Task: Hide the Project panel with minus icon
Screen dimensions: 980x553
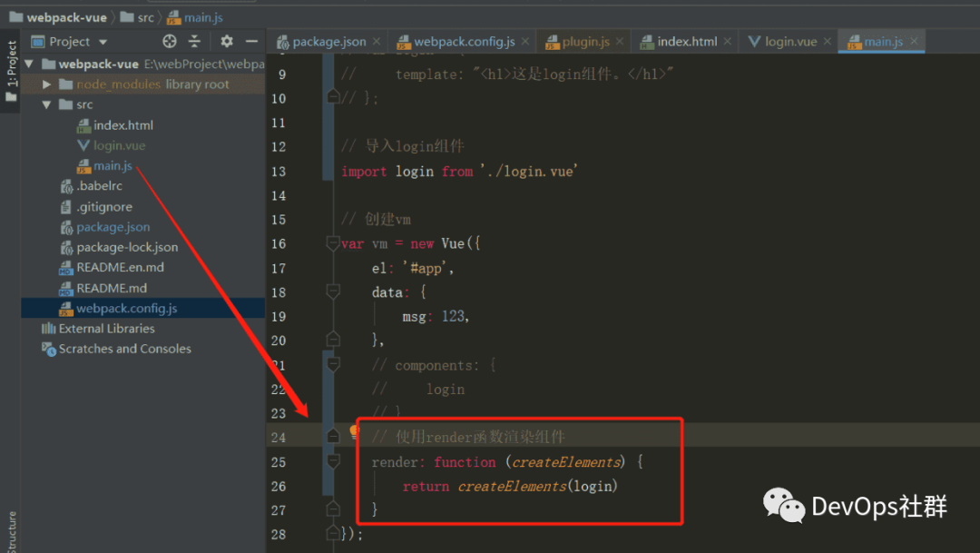Action: pyautogui.click(x=252, y=41)
